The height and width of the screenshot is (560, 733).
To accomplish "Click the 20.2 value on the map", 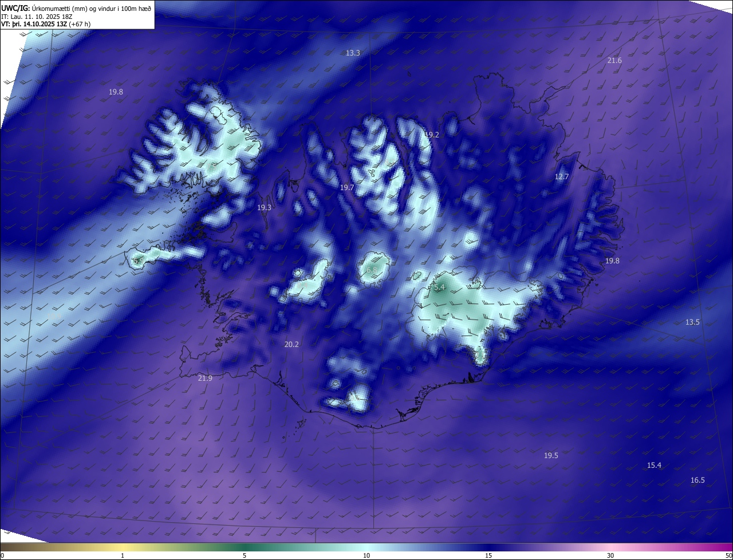I will tap(291, 344).
